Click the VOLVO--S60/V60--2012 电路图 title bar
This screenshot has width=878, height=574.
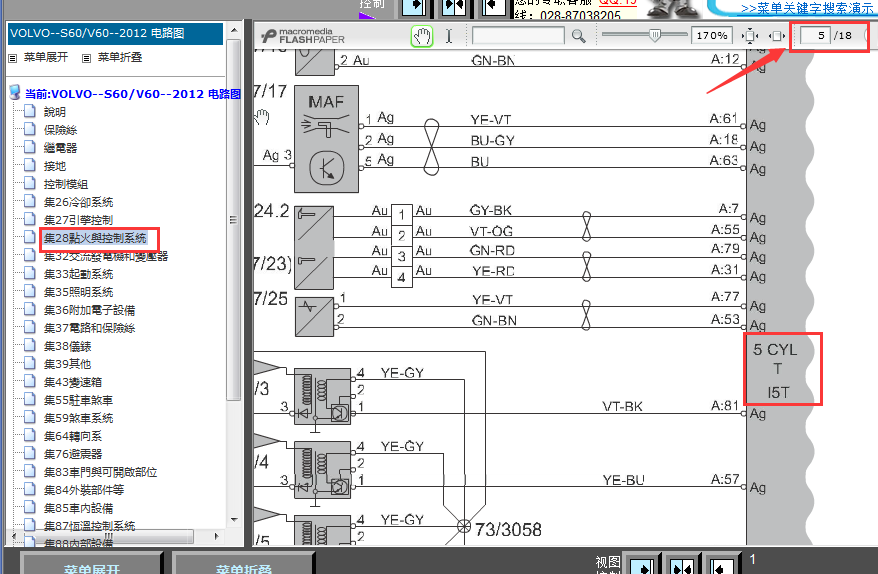pos(115,33)
